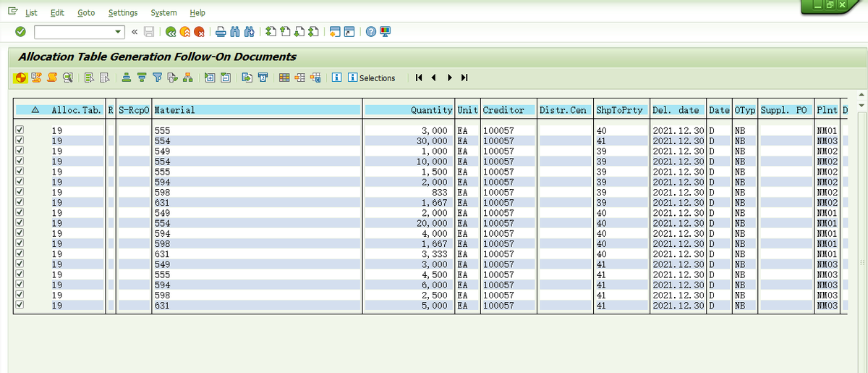The width and height of the screenshot is (868, 373).
Task: Click the last-column arrow icon in the list toolbar
Action: click(464, 77)
